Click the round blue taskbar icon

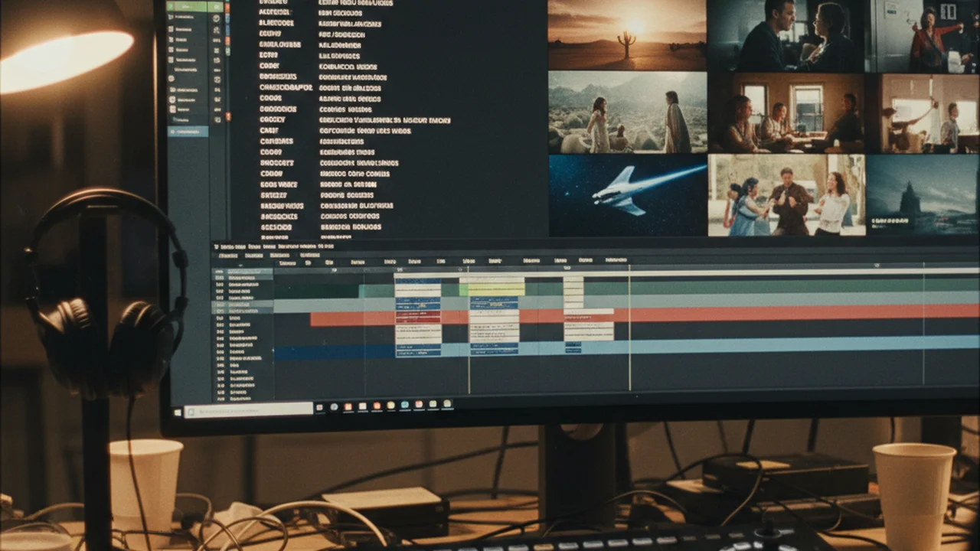(335, 407)
